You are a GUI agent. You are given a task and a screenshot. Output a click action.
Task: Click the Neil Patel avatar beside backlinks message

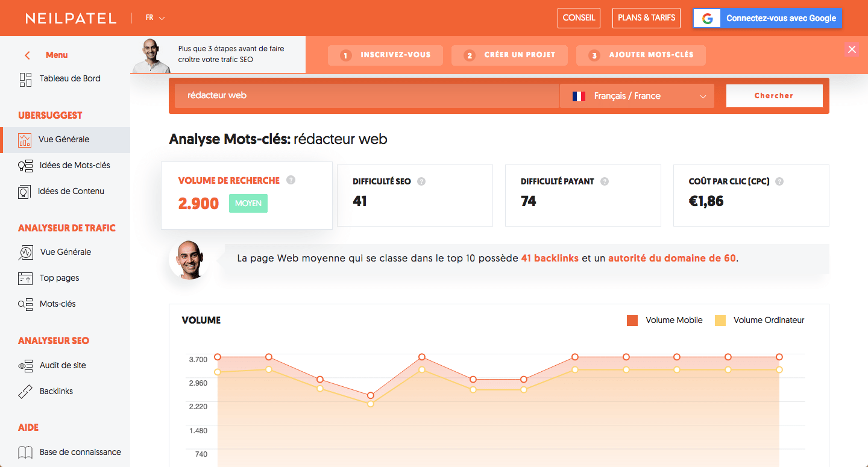189,260
